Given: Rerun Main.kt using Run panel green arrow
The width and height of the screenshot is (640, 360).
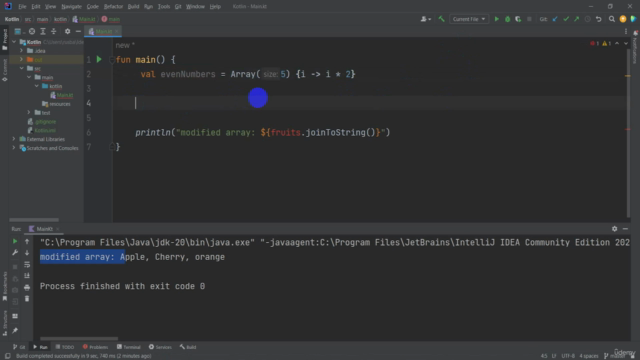Looking at the screenshot, I should pyautogui.click(x=15, y=241).
